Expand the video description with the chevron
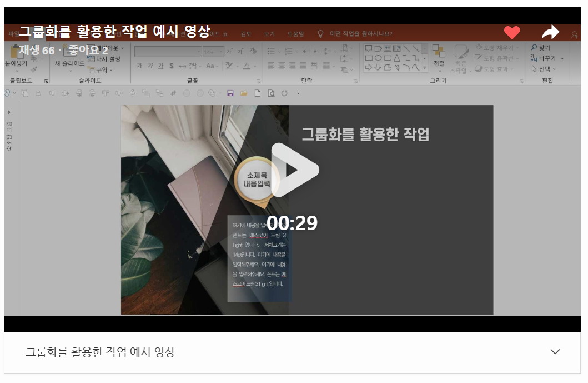Image resolution: width=588 pixels, height=383 pixels. coord(555,352)
